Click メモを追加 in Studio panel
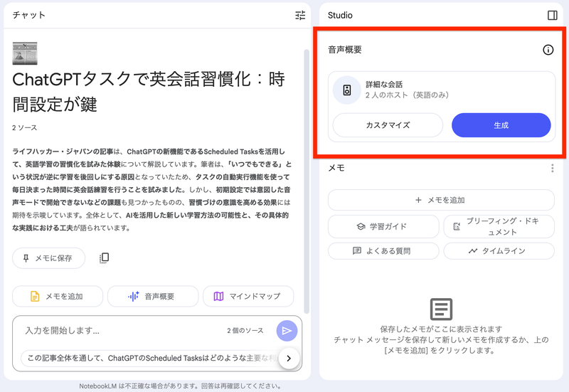Image resolution: width=569 pixels, height=392 pixels. click(441, 200)
